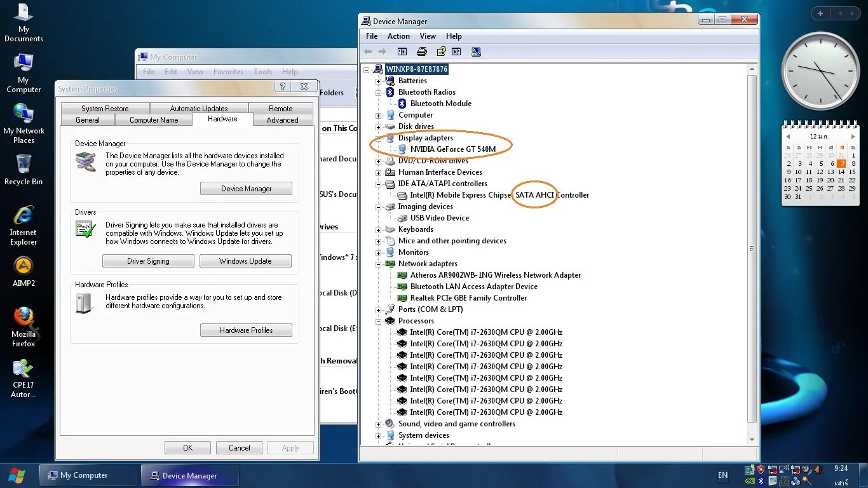The image size is (868, 488).
Task: Click the Back arrow in Device Manager toolbar
Action: (368, 51)
